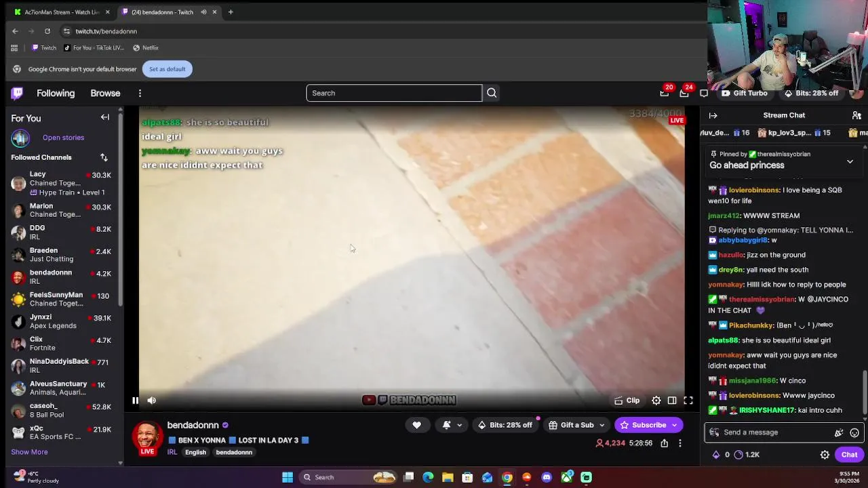
Task: Mute the stream volume speaker icon
Action: [x=152, y=401]
